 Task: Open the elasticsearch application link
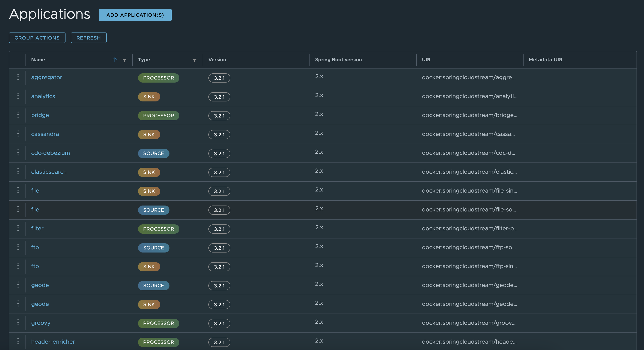click(x=49, y=172)
